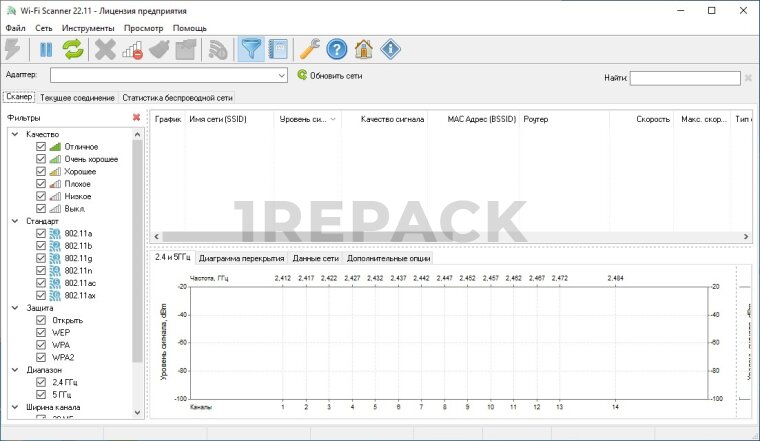The width and height of the screenshot is (760, 441).
Task: Uncheck the Отличное quality filter
Action: [41, 147]
